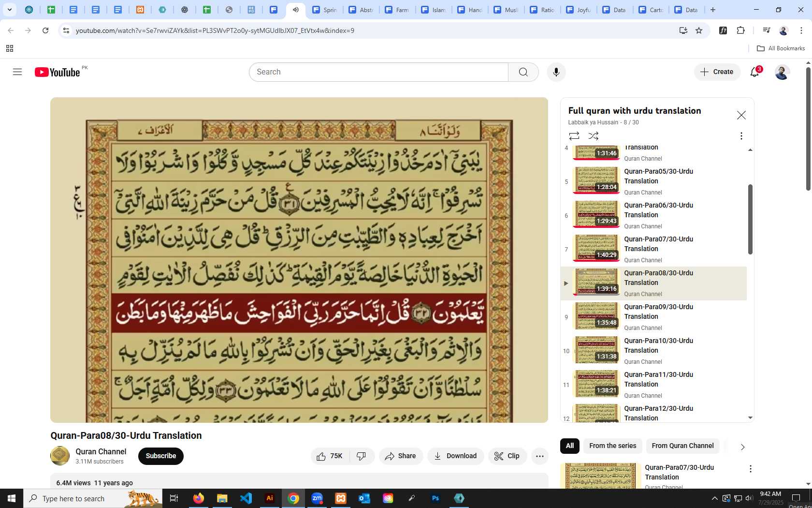The width and height of the screenshot is (812, 508).
Task: Open the Chrome profile avatar
Action: click(783, 30)
